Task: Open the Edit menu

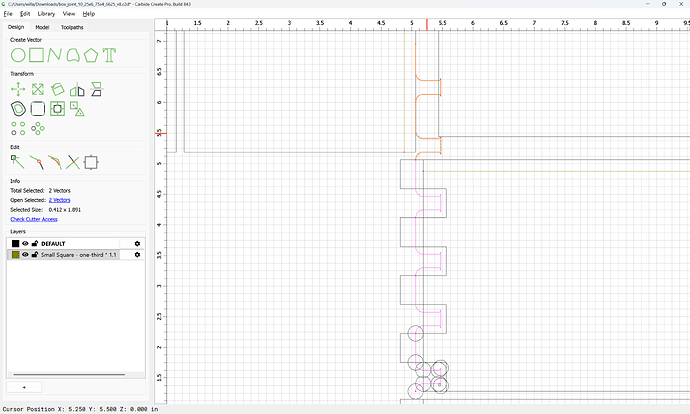Action: pyautogui.click(x=25, y=14)
